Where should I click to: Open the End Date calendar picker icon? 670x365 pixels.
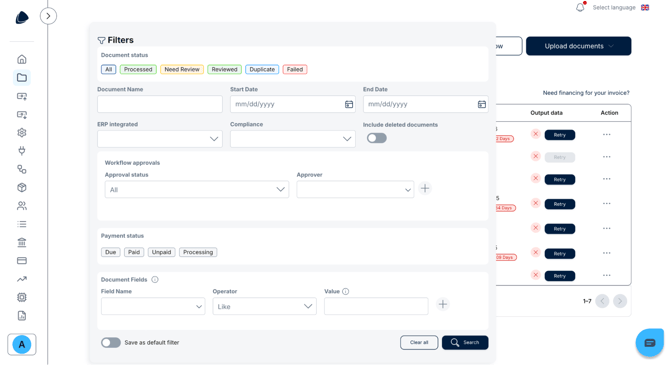coord(482,104)
